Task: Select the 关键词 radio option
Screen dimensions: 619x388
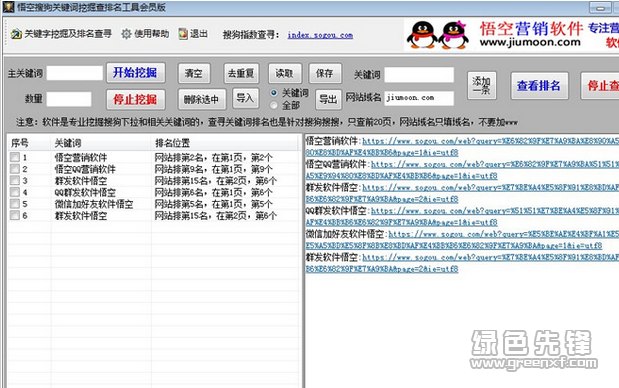Action: tap(274, 93)
